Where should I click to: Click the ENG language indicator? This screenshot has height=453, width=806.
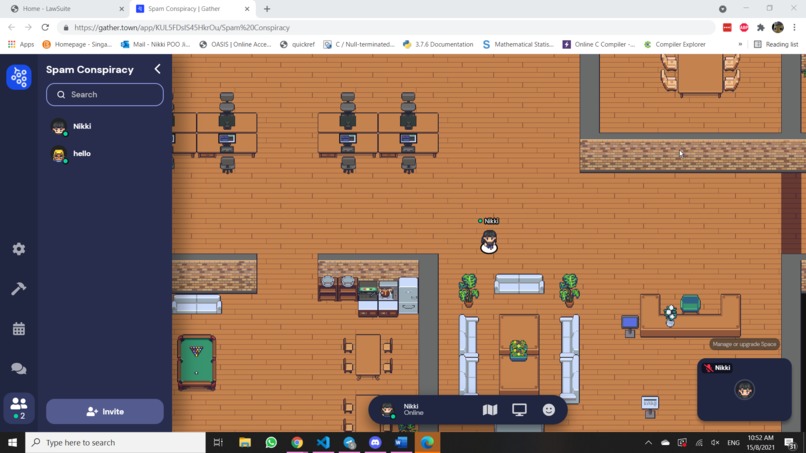[734, 442]
